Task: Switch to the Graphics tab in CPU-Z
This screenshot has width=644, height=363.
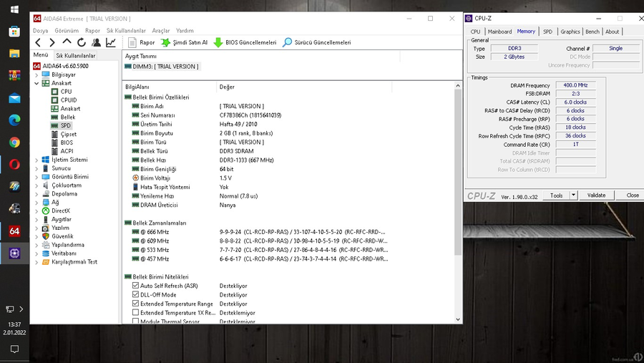Action: pyautogui.click(x=570, y=32)
